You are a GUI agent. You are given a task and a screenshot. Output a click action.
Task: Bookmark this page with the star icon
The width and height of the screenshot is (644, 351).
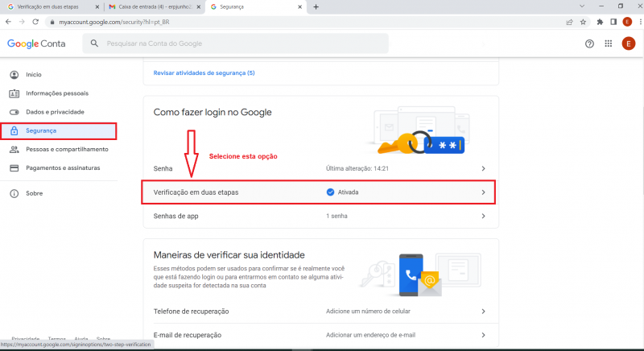[x=583, y=23]
